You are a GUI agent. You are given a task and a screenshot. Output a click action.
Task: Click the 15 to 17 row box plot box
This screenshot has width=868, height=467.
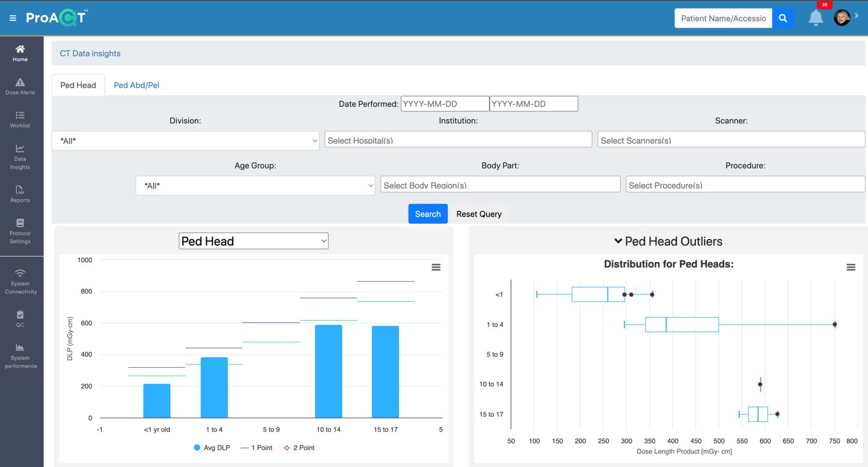point(758,414)
